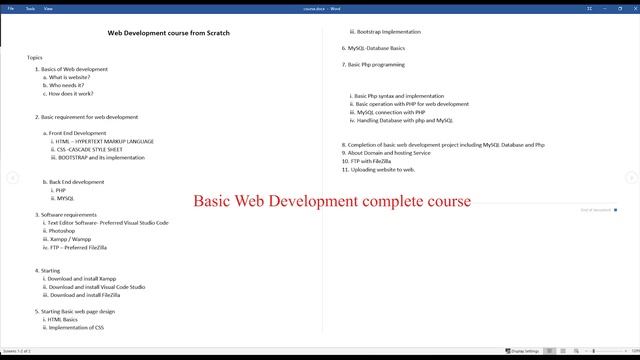Viewport: 640px width, 360px height.
Task: Click the word 'Topics'
Action: click(35, 58)
